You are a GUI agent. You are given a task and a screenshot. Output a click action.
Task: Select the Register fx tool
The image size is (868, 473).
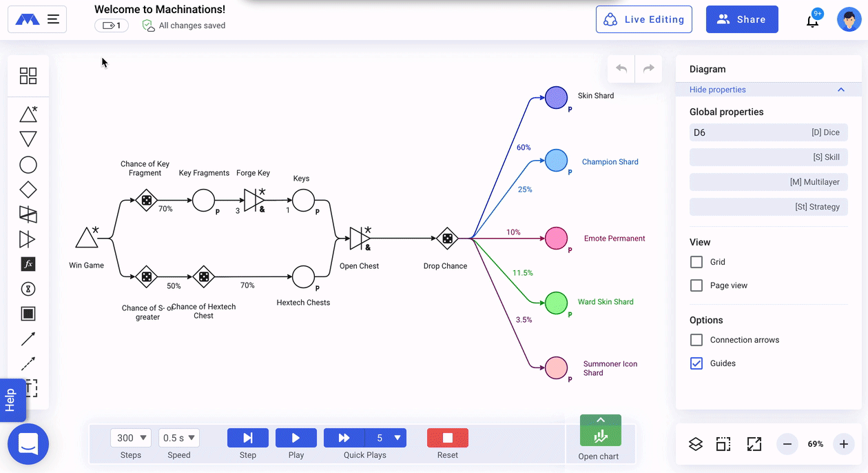click(28, 264)
